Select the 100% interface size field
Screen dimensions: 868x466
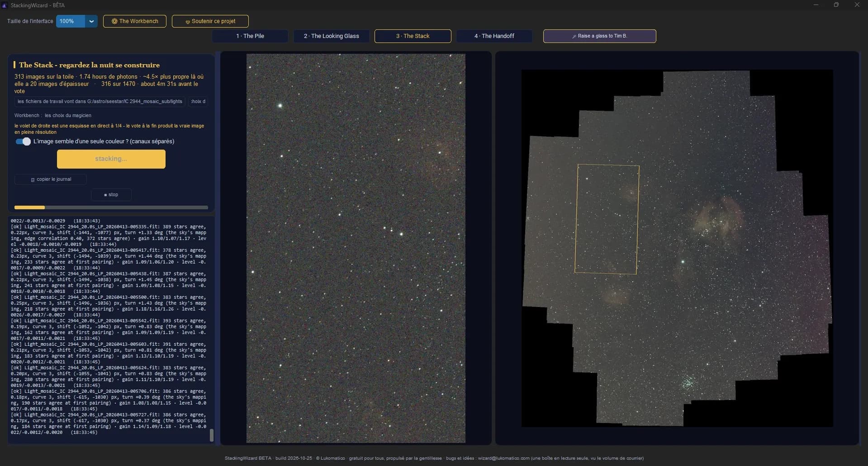(x=71, y=21)
